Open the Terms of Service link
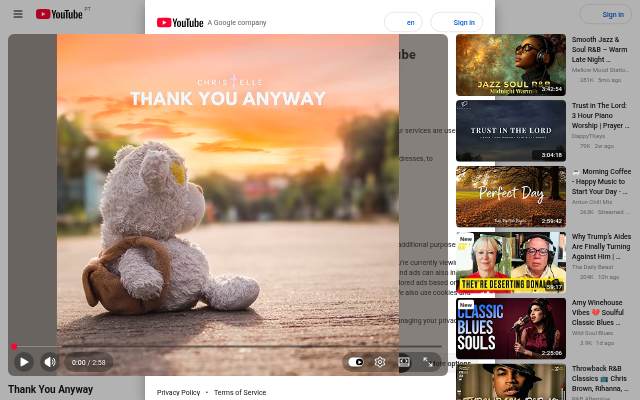640x400 pixels. click(240, 392)
